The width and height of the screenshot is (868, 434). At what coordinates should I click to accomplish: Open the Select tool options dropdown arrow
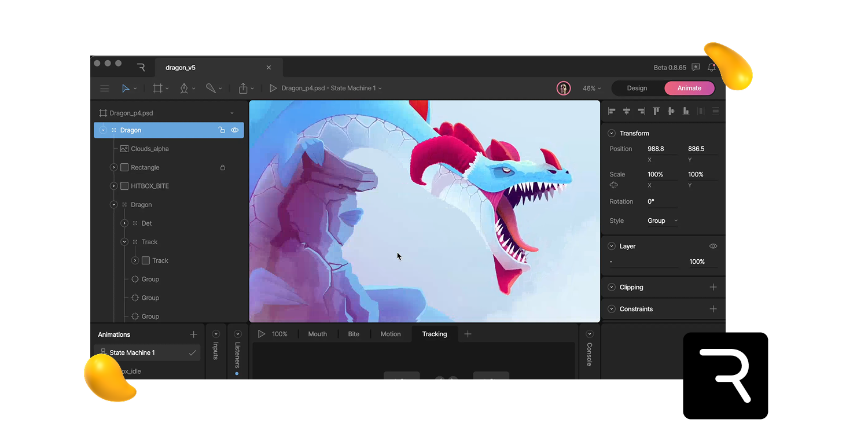pos(135,89)
